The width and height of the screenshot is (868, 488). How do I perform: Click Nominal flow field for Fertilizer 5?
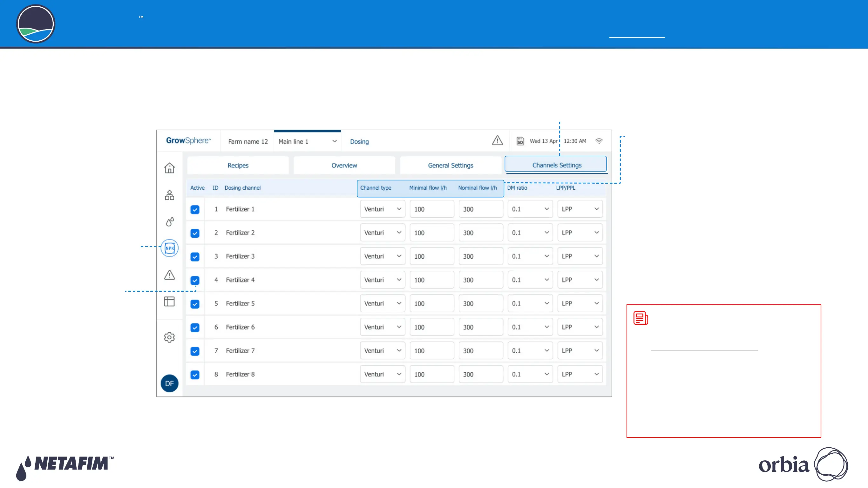(x=480, y=303)
